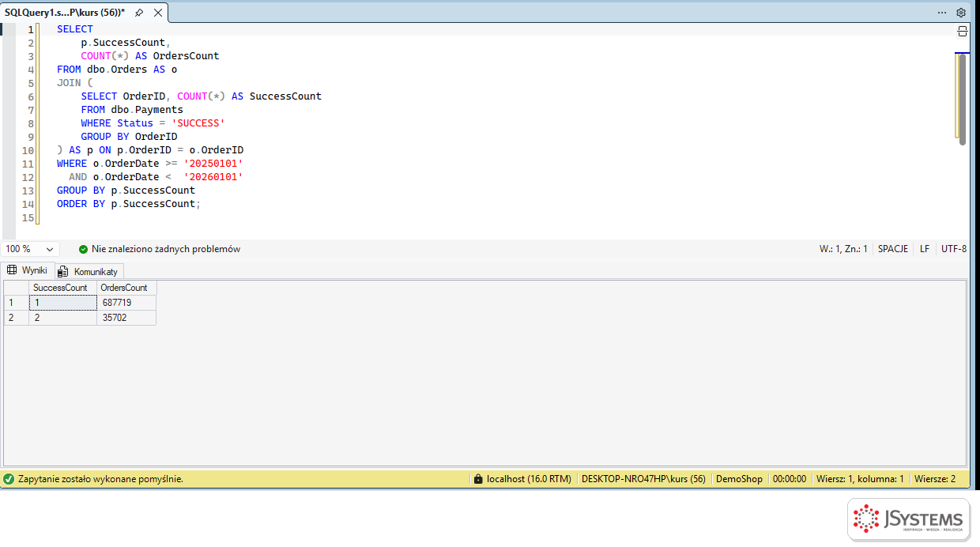Click SuccessCount cell in row 1
Image resolution: width=980 pixels, height=547 pixels.
coord(62,303)
